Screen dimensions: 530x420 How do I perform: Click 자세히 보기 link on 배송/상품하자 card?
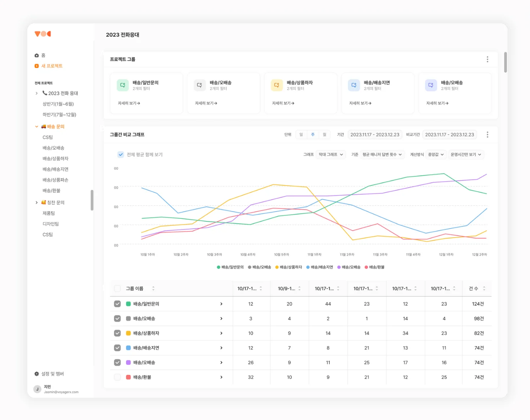tap(283, 103)
